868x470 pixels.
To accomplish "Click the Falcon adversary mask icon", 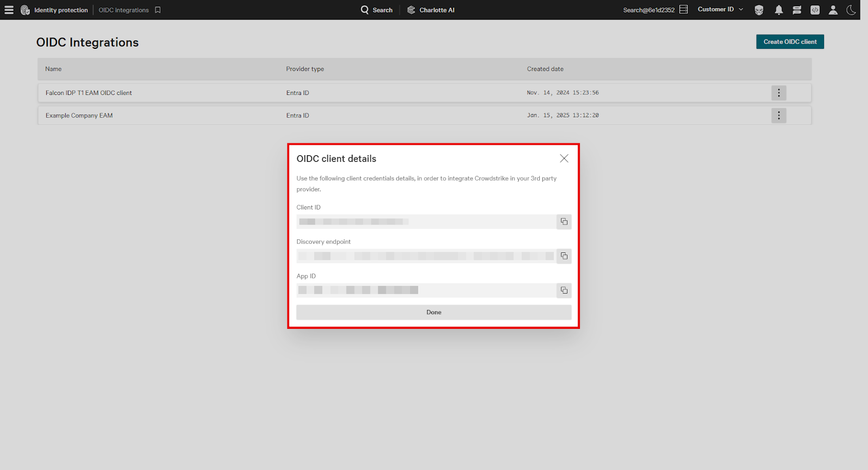I will point(759,10).
